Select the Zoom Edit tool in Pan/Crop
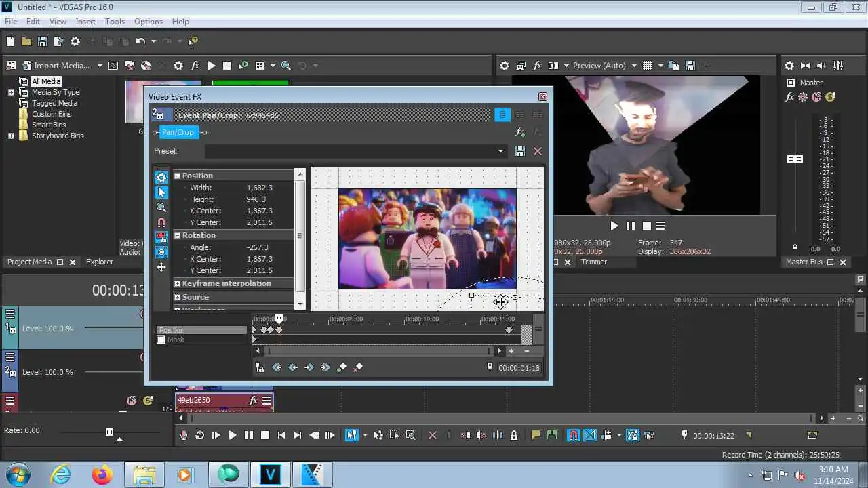The image size is (868, 488). pos(161,207)
